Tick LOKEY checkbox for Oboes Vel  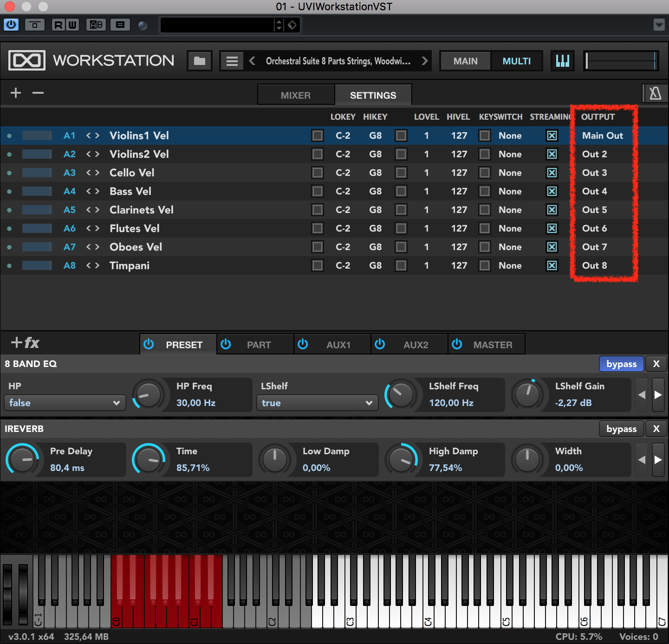tap(318, 247)
